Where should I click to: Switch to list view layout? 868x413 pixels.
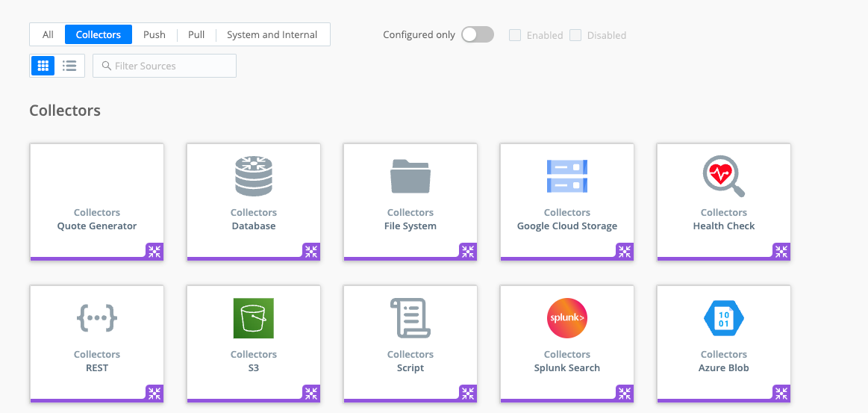point(69,66)
